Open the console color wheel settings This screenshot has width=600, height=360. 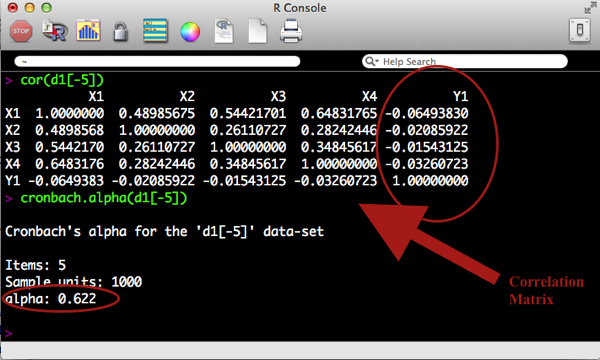coord(190,32)
